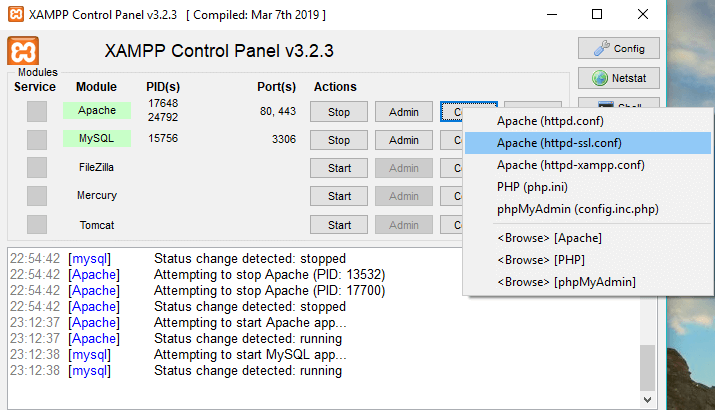Toggle the FileZilla service checkbox
This screenshot has height=410, width=715.
(37, 167)
